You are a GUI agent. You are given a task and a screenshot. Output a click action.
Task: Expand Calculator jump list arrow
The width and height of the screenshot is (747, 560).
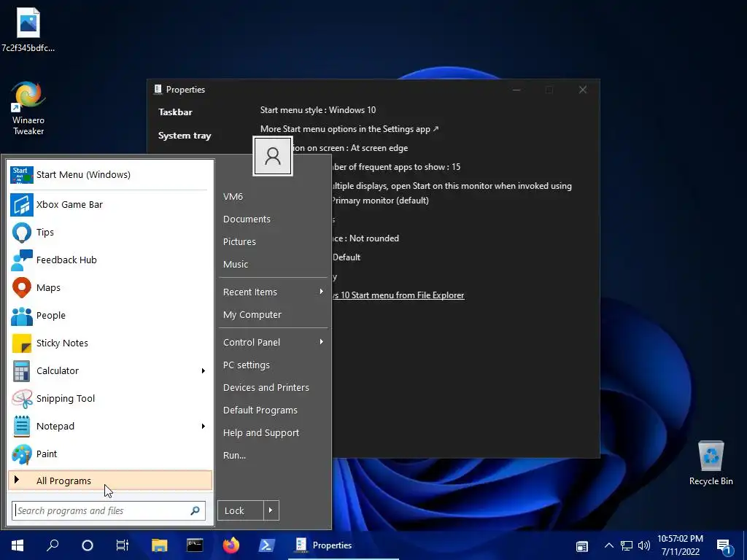point(204,371)
